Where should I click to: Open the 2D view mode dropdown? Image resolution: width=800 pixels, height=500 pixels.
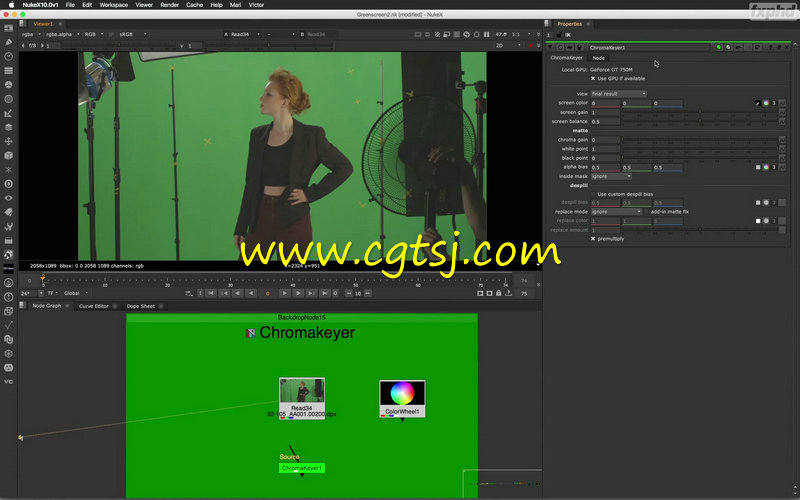508,45
